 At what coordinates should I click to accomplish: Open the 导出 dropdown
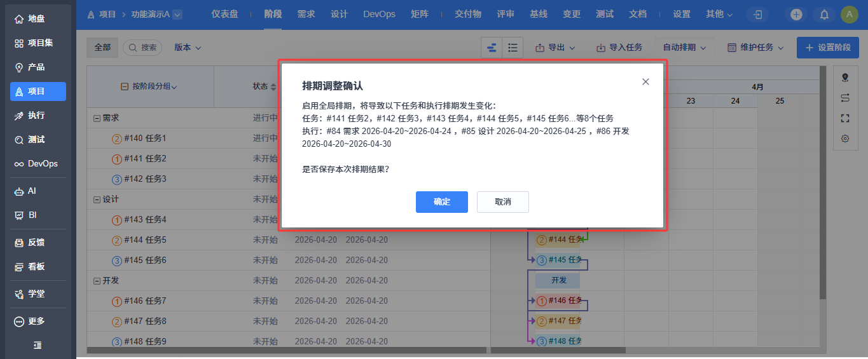(x=555, y=48)
